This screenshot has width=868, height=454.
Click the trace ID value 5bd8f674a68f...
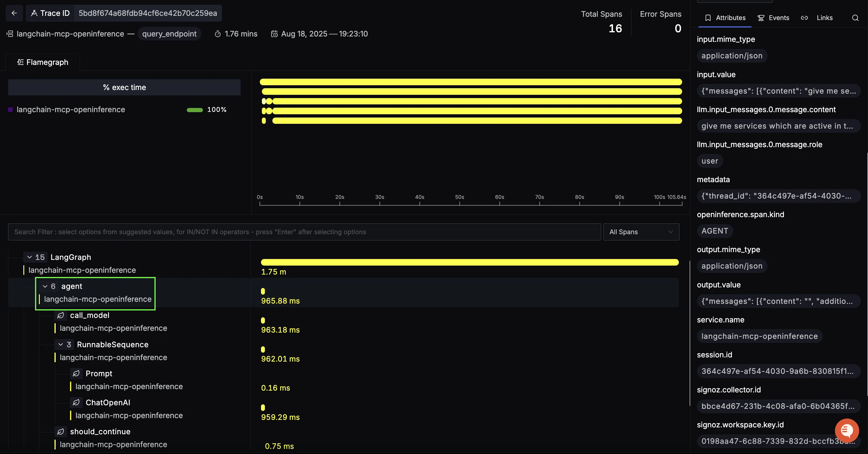tap(148, 13)
